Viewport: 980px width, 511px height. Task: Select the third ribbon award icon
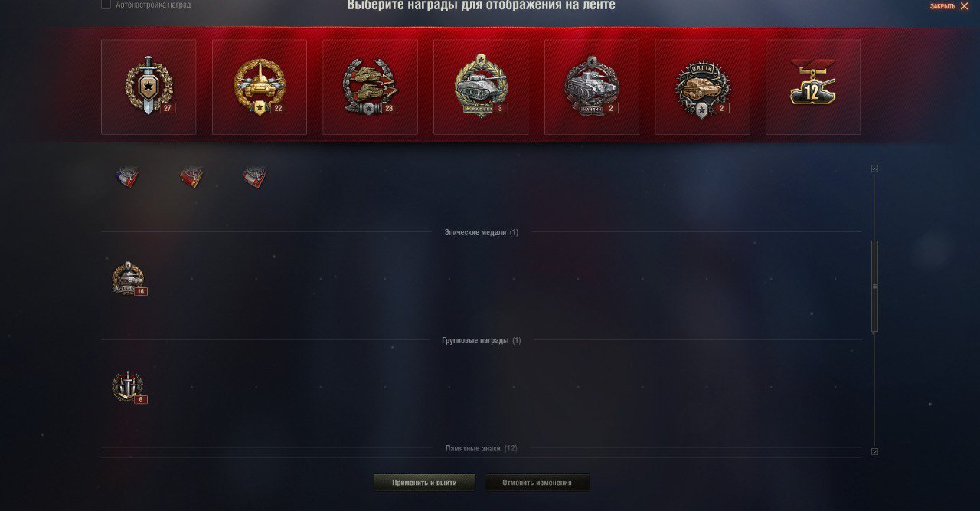tap(255, 177)
